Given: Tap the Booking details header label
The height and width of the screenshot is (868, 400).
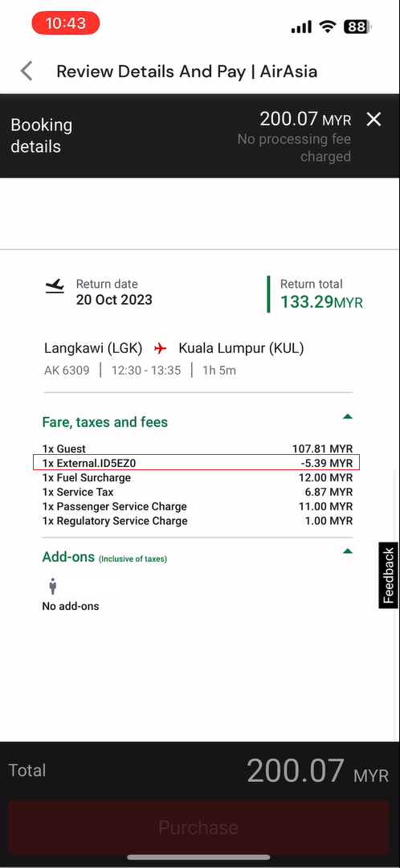Looking at the screenshot, I should click(x=42, y=136).
